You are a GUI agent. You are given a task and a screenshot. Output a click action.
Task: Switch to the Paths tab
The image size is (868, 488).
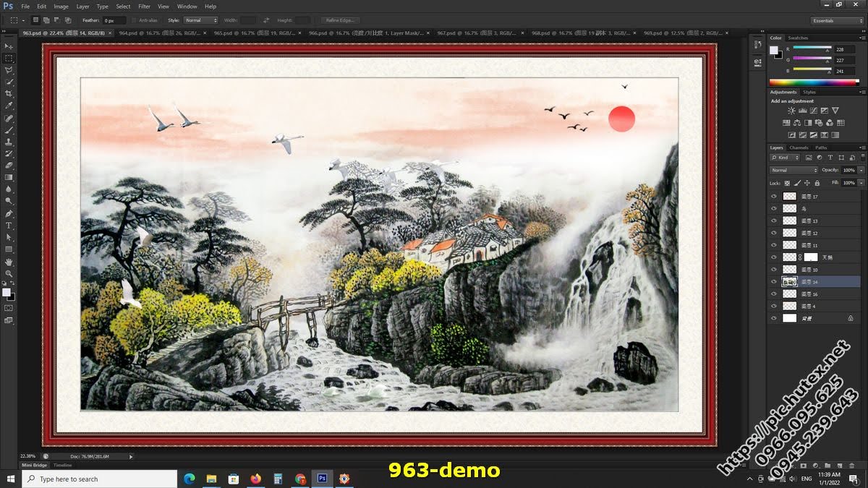click(x=821, y=147)
